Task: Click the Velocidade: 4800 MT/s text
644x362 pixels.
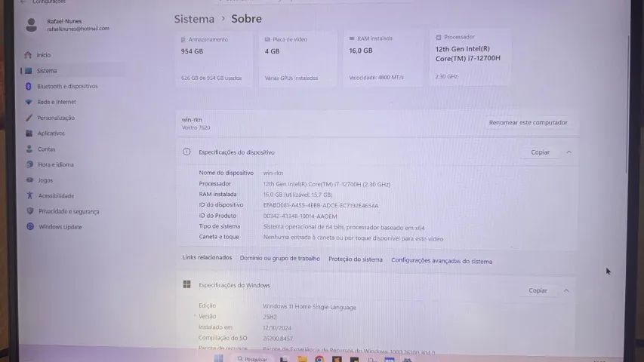Action: pos(376,77)
